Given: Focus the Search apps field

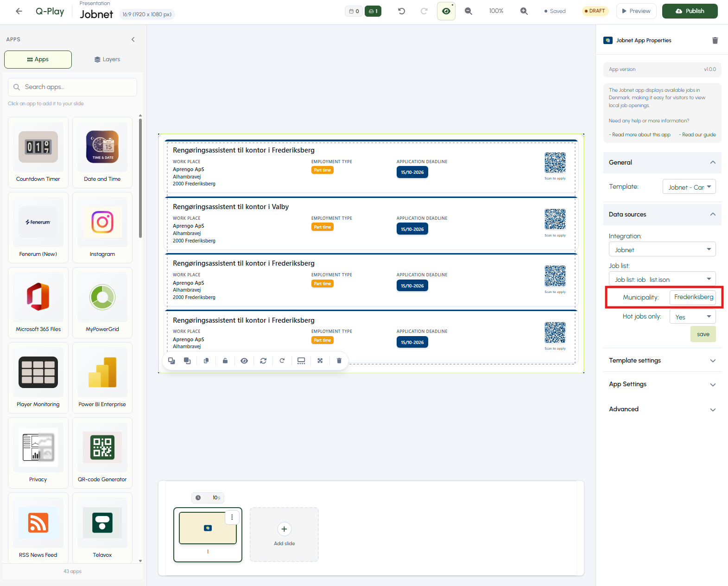Looking at the screenshot, I should click(x=72, y=87).
